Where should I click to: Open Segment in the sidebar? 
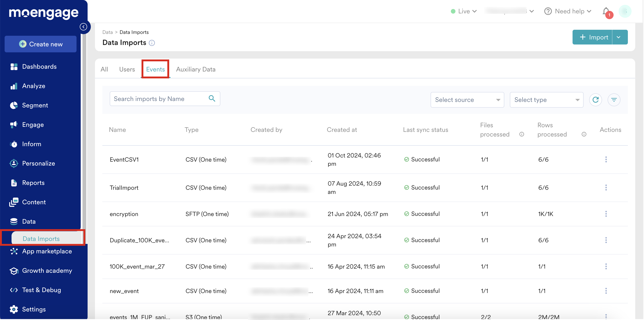(x=35, y=105)
